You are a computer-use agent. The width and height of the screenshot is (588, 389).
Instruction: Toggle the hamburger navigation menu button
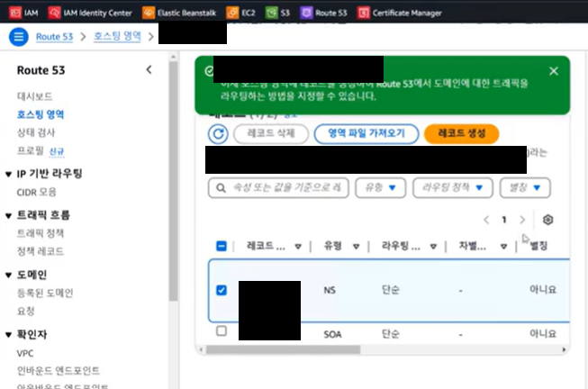[x=18, y=37]
